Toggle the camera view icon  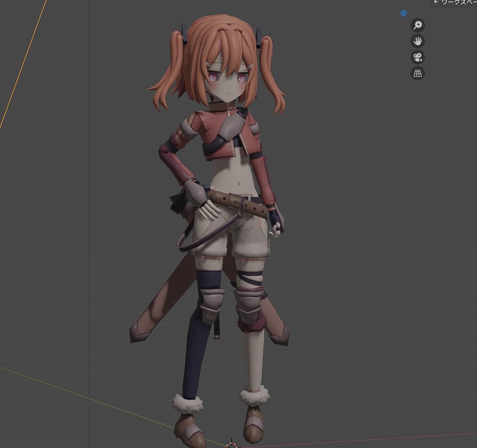point(418,57)
